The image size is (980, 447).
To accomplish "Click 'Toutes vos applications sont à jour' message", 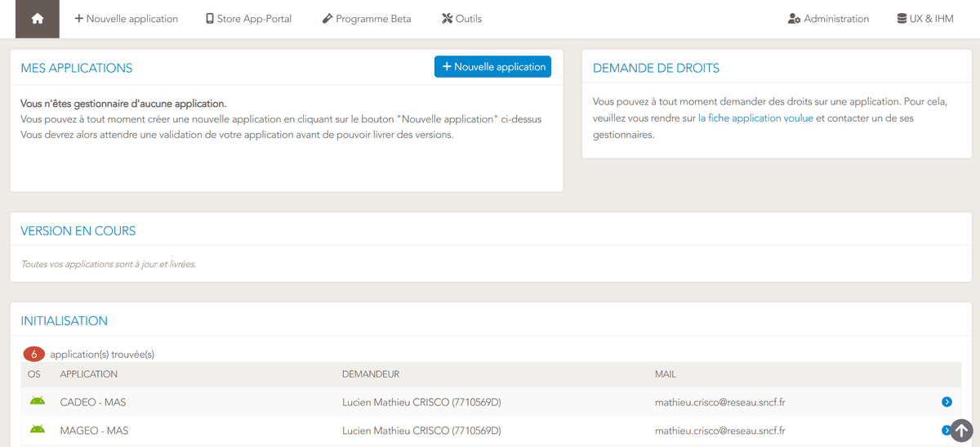I will pyautogui.click(x=109, y=264).
